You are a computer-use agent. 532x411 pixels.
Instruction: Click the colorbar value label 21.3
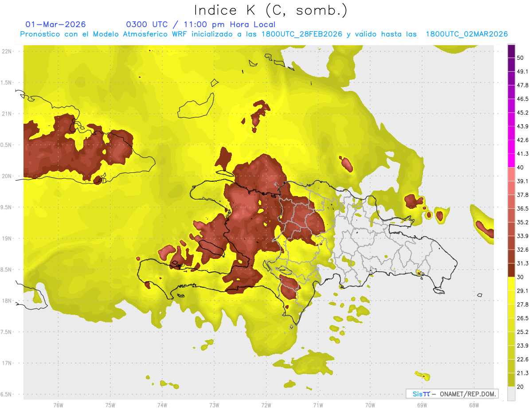coord(523,373)
